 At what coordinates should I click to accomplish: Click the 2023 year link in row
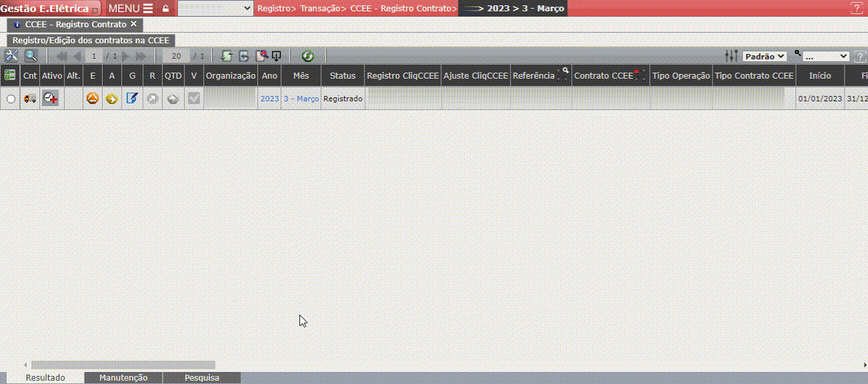269,99
